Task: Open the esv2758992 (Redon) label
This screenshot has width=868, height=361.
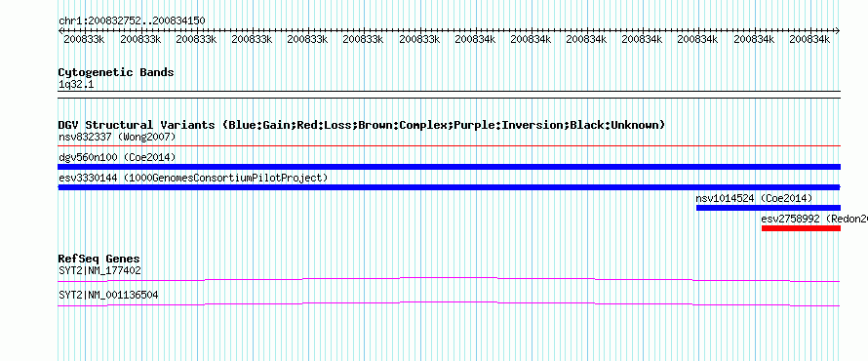Action: (814, 219)
